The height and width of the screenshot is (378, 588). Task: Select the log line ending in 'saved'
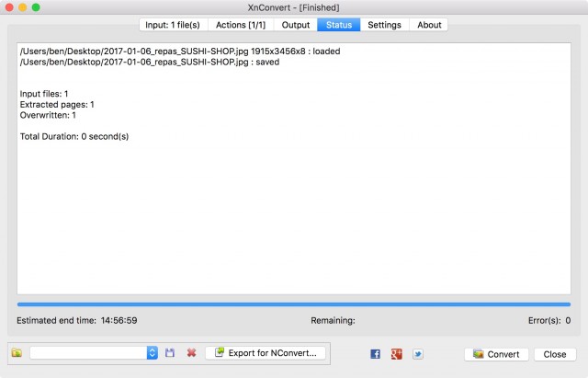click(x=150, y=62)
